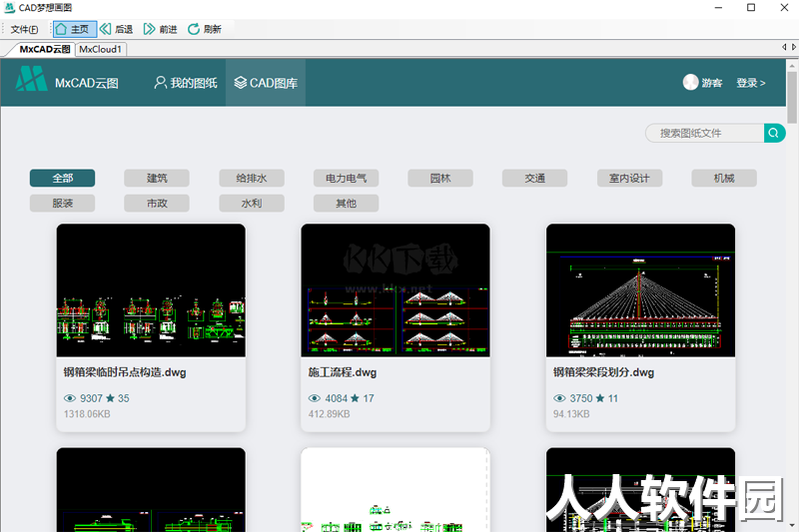Viewport: 799px width, 532px height.
Task: Maximize the CAD梦想画图 window
Action: 751,8
